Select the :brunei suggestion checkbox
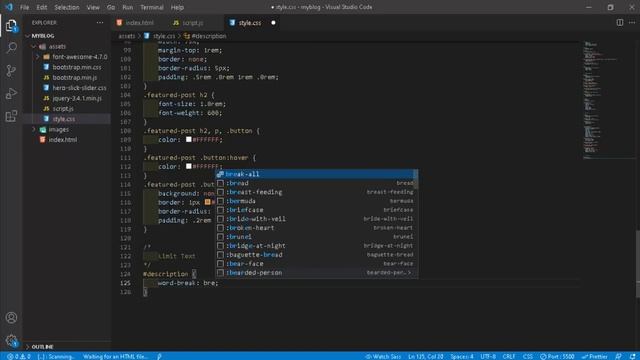The height and width of the screenshot is (360, 640). tap(220, 237)
